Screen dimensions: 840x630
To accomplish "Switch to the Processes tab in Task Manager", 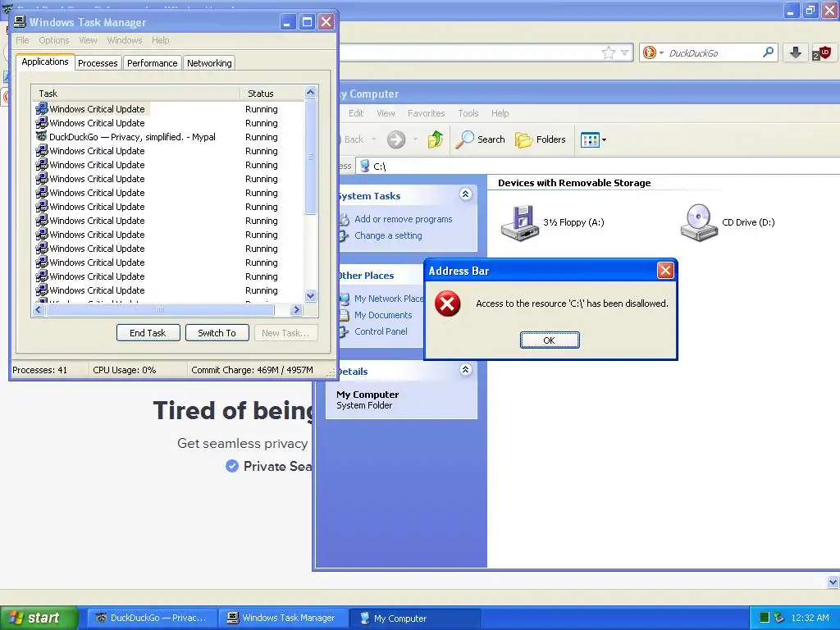I will click(98, 63).
